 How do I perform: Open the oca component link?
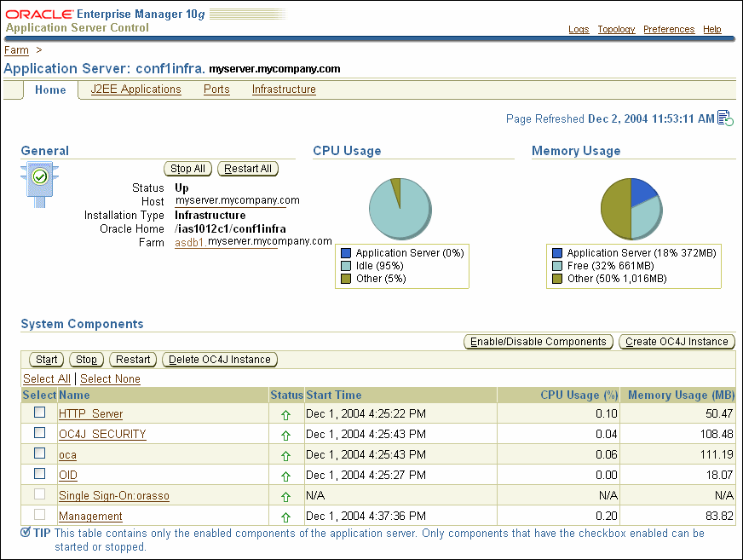click(x=67, y=454)
